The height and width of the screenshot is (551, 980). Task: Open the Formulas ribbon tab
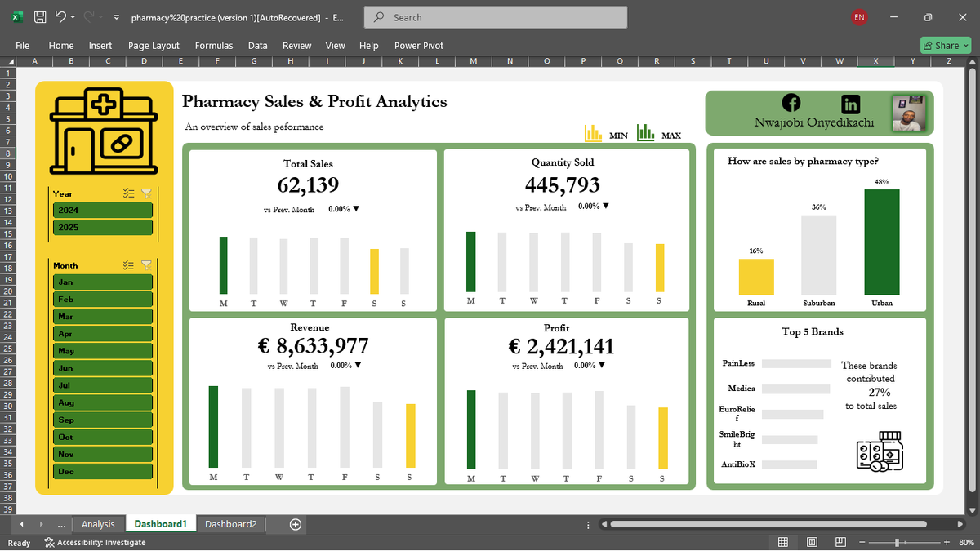[x=214, y=46]
